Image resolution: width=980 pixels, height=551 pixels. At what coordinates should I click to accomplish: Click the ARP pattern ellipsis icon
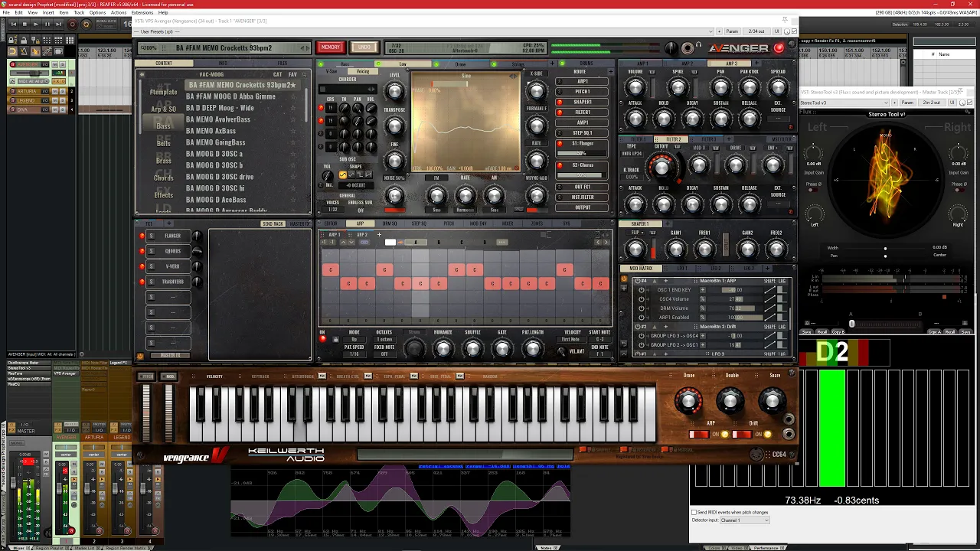click(x=501, y=243)
